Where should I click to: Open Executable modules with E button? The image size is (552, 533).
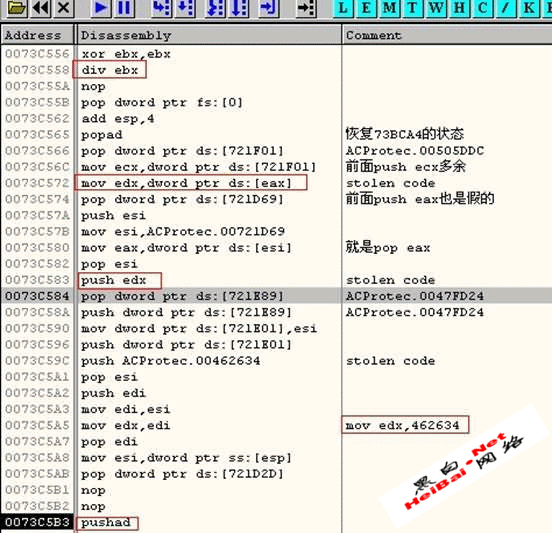(x=366, y=7)
